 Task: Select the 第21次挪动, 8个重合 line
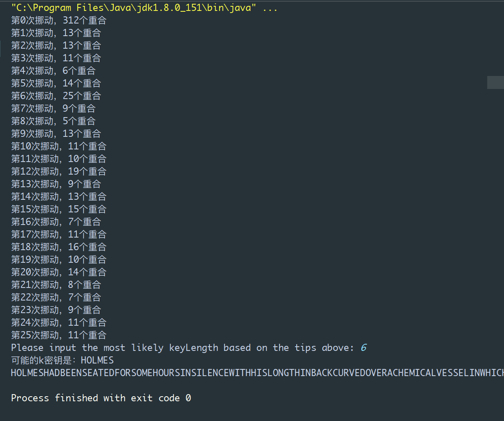click(56, 285)
